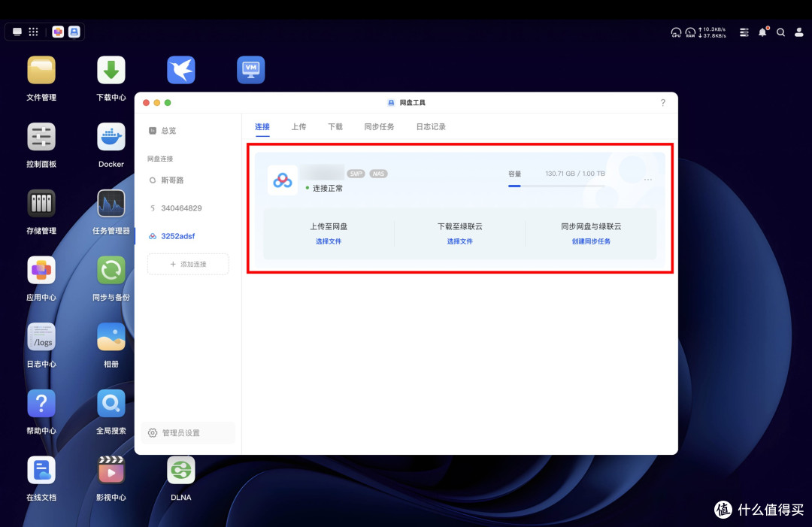The image size is (812, 527).
Task: Launch the Docker app icon
Action: 111,137
